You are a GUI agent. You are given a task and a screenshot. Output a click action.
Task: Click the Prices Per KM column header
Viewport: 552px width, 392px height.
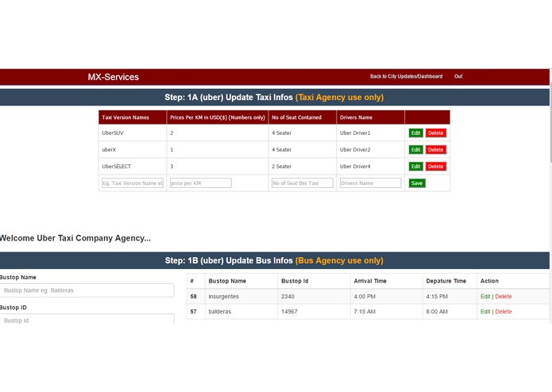pyautogui.click(x=218, y=117)
